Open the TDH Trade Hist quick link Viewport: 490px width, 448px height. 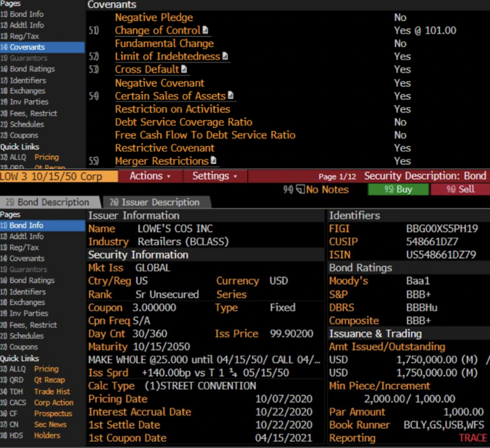(x=35, y=392)
